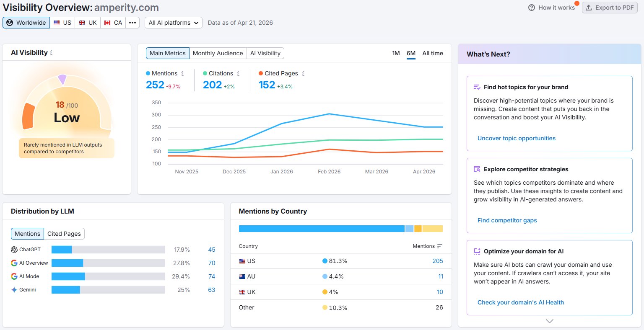Click the US flag in Mentions table
This screenshot has width=644, height=330.
(x=242, y=261)
